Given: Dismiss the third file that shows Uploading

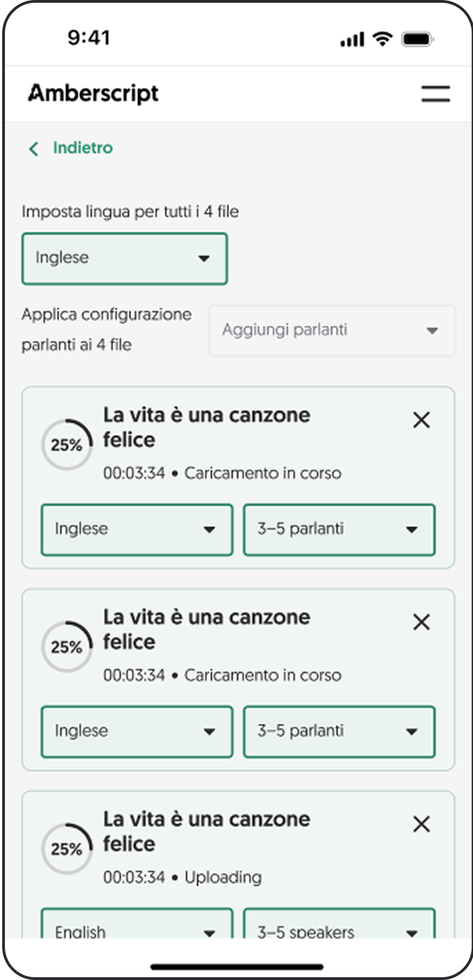Looking at the screenshot, I should point(421,824).
